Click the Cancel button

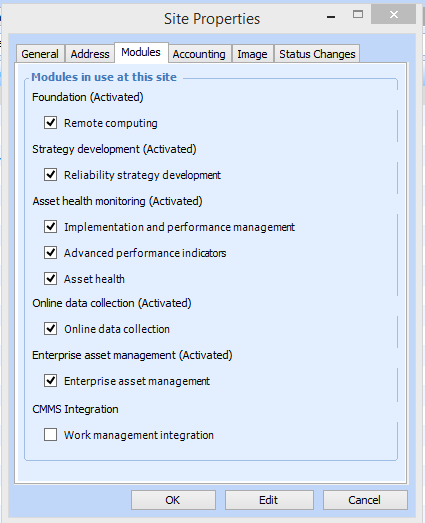[365, 500]
